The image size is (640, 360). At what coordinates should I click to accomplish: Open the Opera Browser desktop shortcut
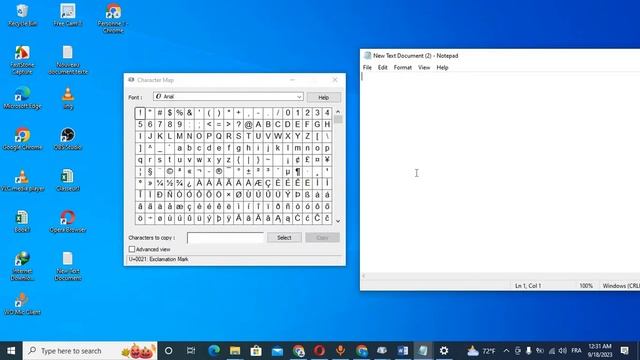click(68, 222)
